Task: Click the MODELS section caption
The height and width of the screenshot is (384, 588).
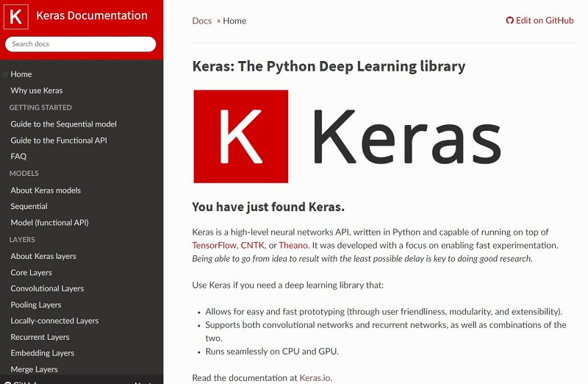Action: pos(24,174)
